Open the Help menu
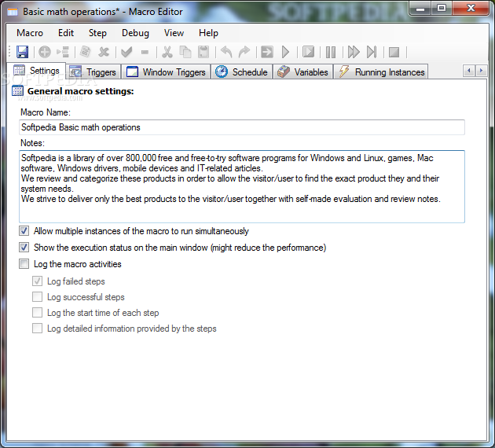Screen dimensions: 495x448 pos(208,33)
